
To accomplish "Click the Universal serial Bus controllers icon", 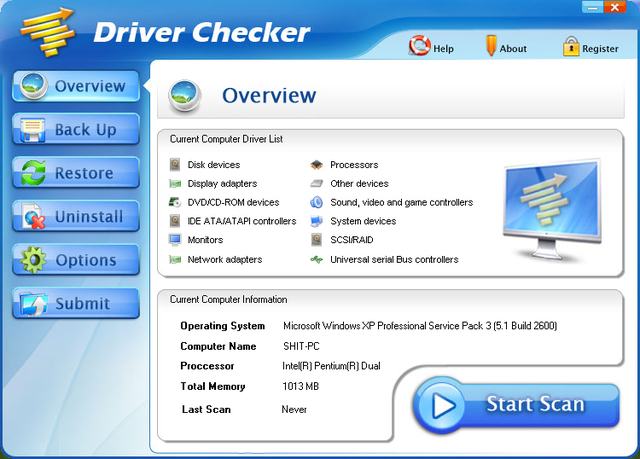I will pyautogui.click(x=316, y=259).
